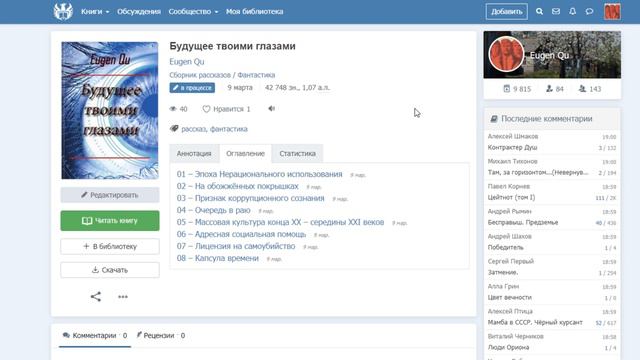This screenshot has height=360, width=640.
Task: Open Люди Ориона comment entry
Action: (x=509, y=347)
